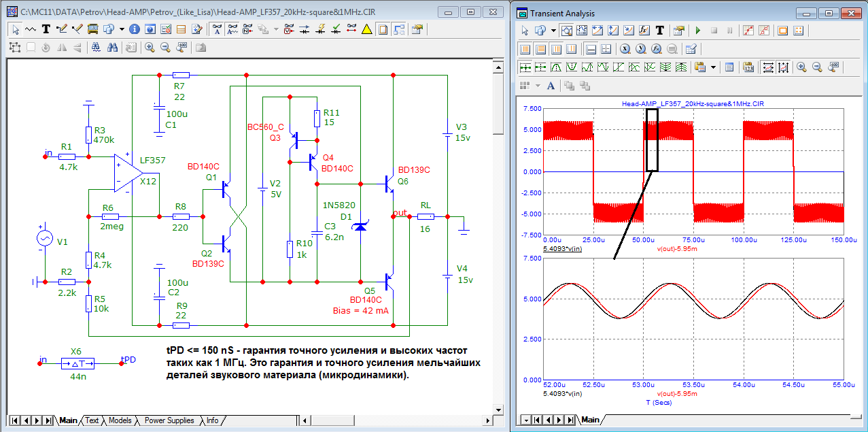Open the Power Supplies tab
Screen dimensions: 868x432
tap(169, 420)
